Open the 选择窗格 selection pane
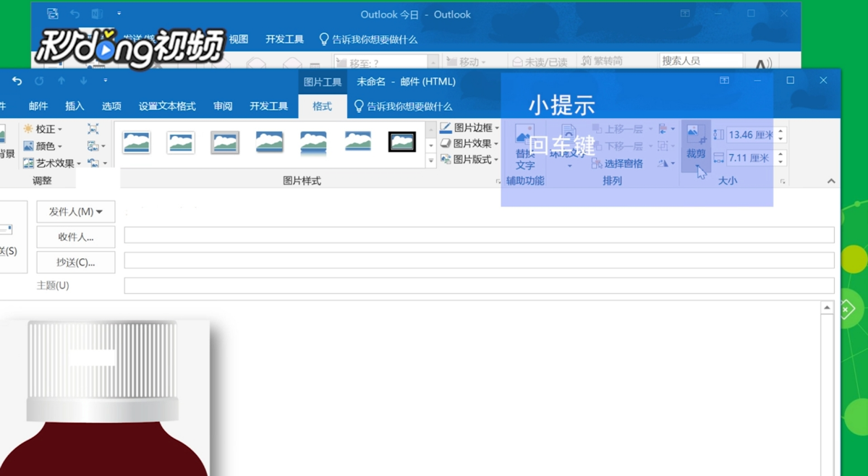This screenshot has width=868, height=476. [x=617, y=163]
